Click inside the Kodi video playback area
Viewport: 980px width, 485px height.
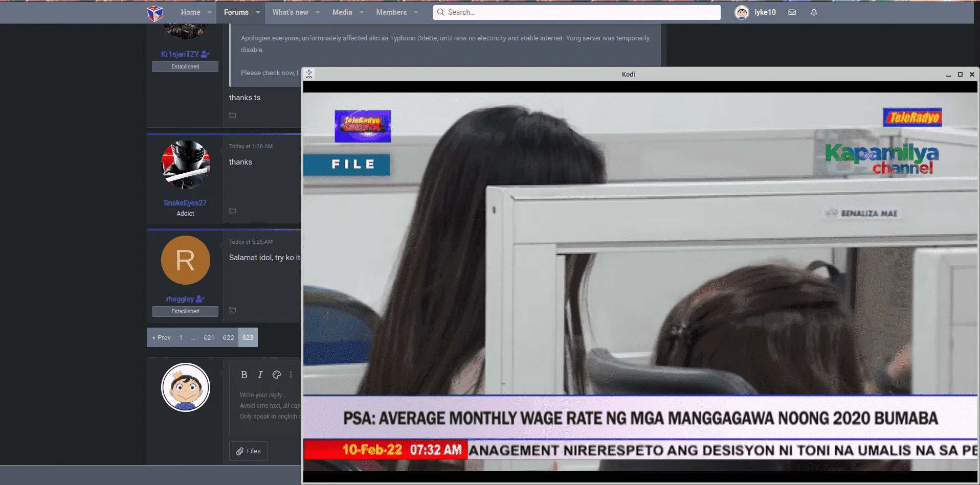click(x=640, y=282)
